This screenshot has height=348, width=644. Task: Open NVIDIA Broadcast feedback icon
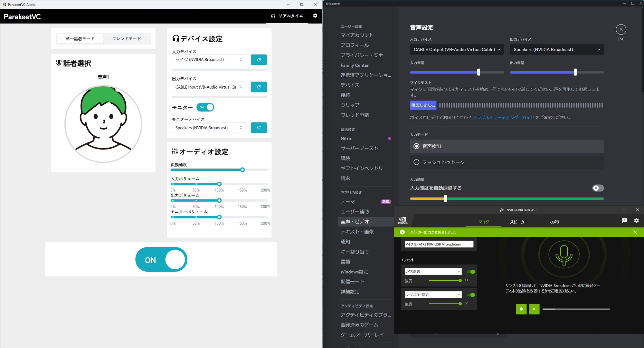[x=625, y=220]
